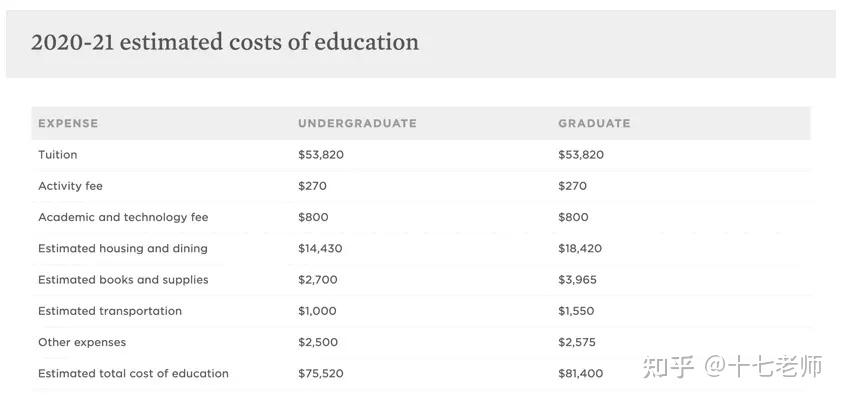Click the graduate books value $3,965
Image resolution: width=844 pixels, height=400 pixels.
576,280
